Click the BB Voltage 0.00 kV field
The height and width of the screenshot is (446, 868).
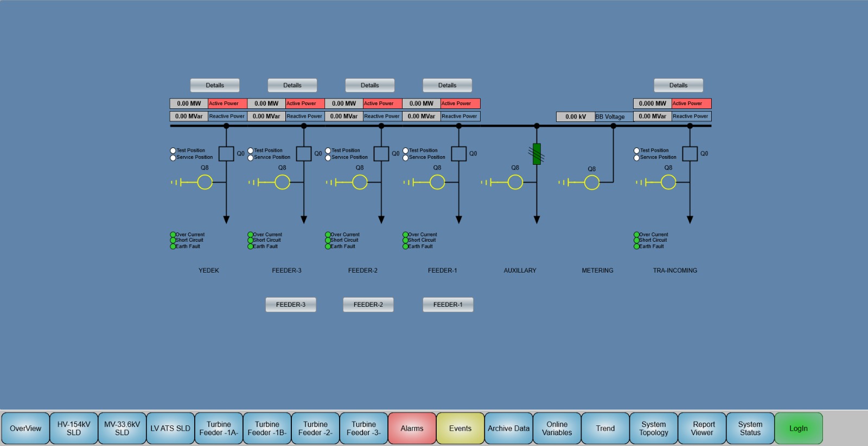click(x=575, y=117)
